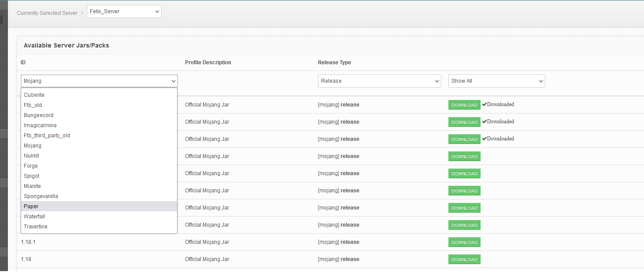Choose Cuberite from the ID options
644x272 pixels.
click(34, 95)
